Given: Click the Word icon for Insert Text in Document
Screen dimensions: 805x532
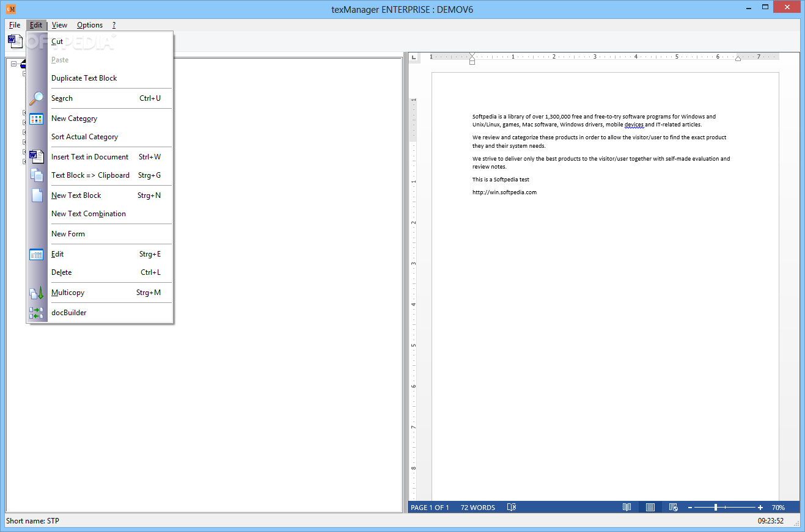Looking at the screenshot, I should pos(37,157).
